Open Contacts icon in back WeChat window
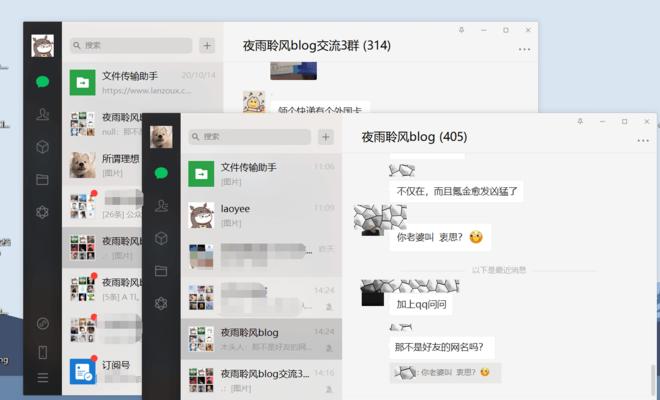 click(43, 114)
